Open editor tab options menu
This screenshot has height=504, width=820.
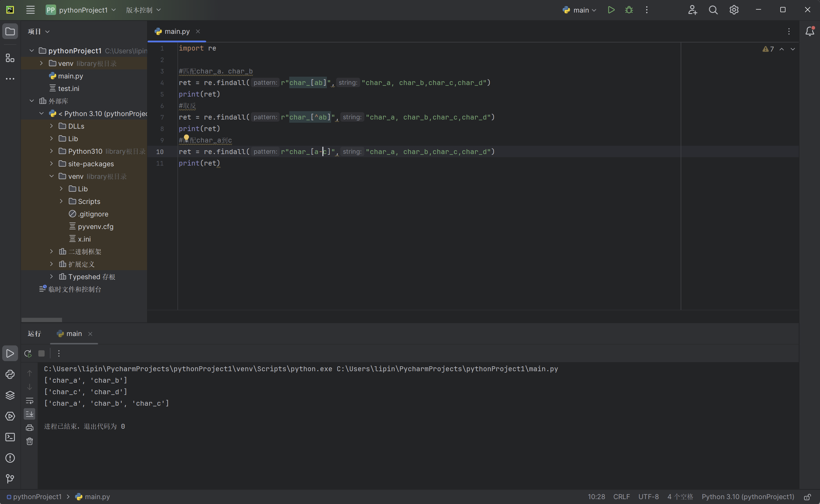(789, 31)
